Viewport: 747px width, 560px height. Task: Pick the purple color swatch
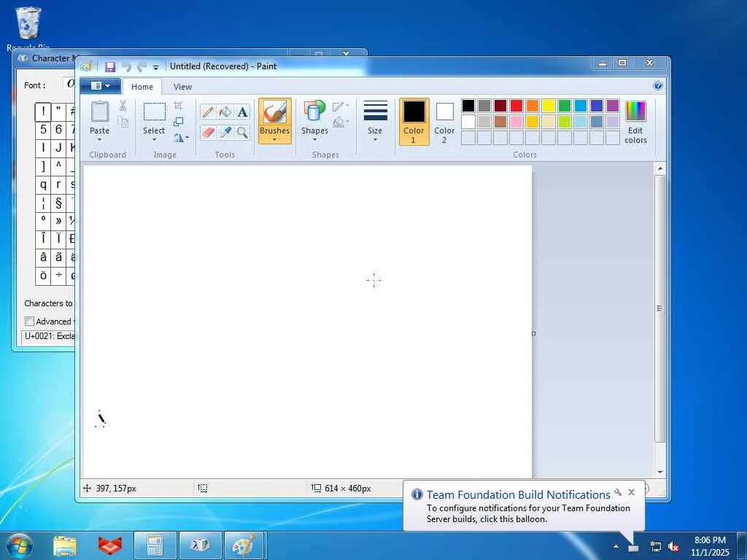click(x=613, y=106)
